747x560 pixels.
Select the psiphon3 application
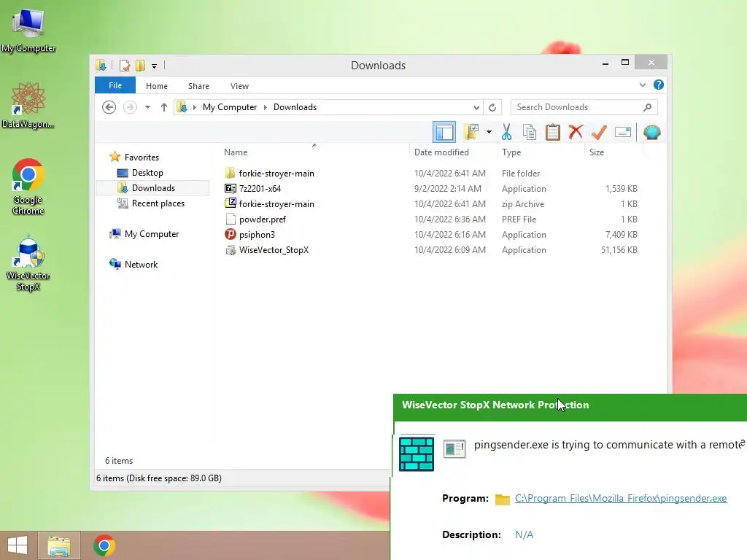point(257,234)
